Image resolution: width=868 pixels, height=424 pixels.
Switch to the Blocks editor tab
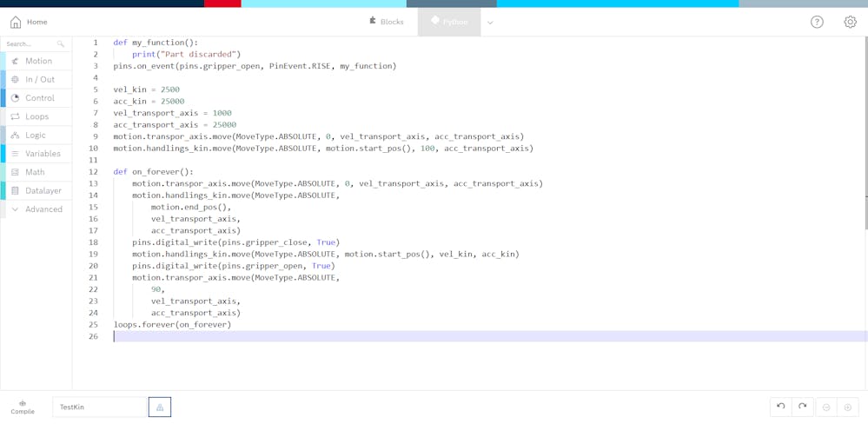387,22
